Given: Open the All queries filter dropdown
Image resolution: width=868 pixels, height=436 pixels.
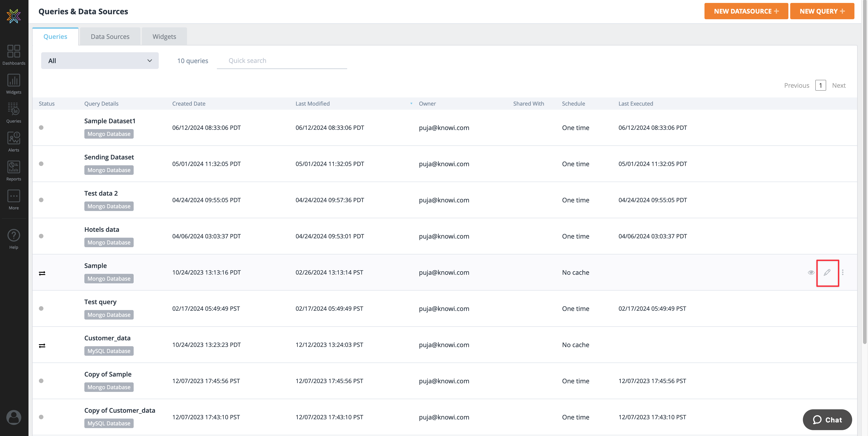Looking at the screenshot, I should tap(100, 61).
